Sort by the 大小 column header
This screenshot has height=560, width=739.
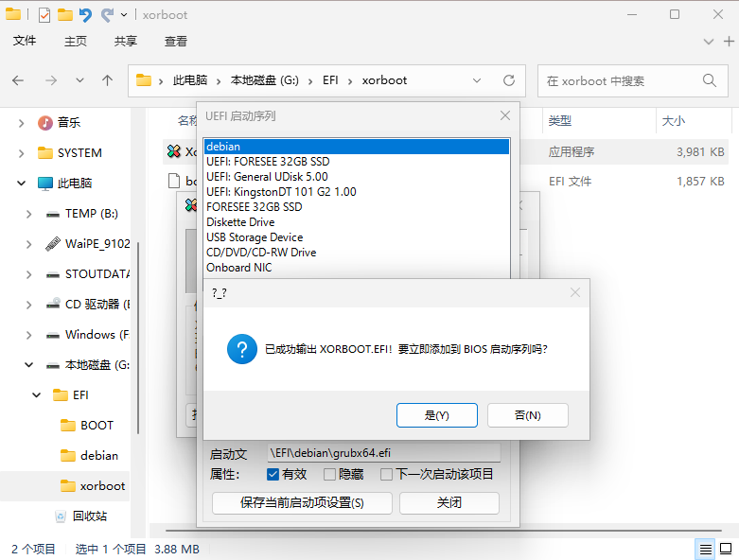[674, 121]
